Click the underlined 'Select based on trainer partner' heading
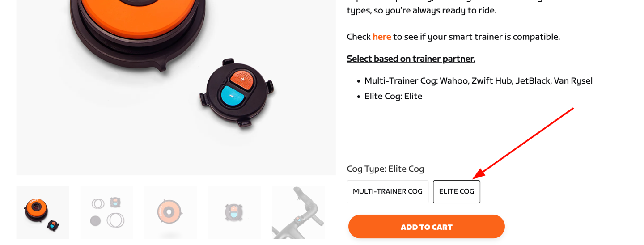The height and width of the screenshot is (245, 644). click(411, 59)
